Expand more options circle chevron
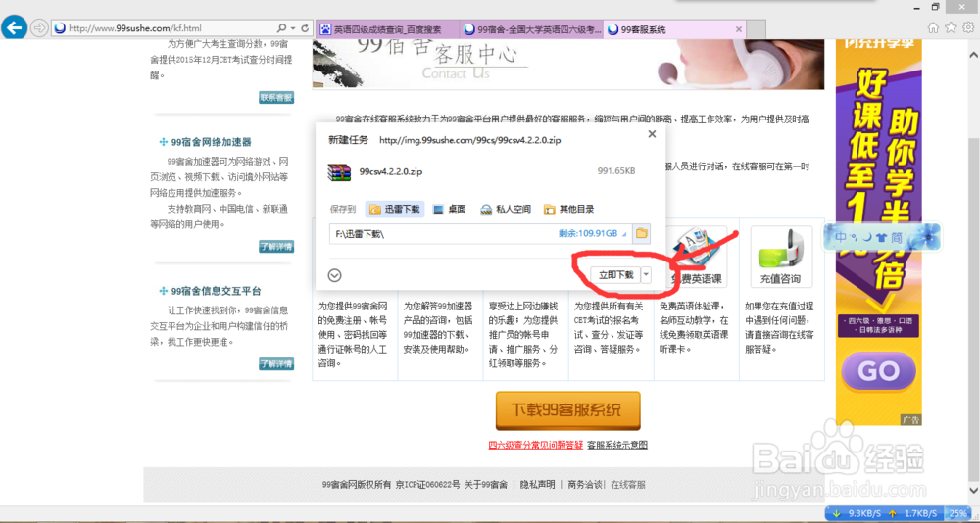980x523 pixels. point(334,275)
